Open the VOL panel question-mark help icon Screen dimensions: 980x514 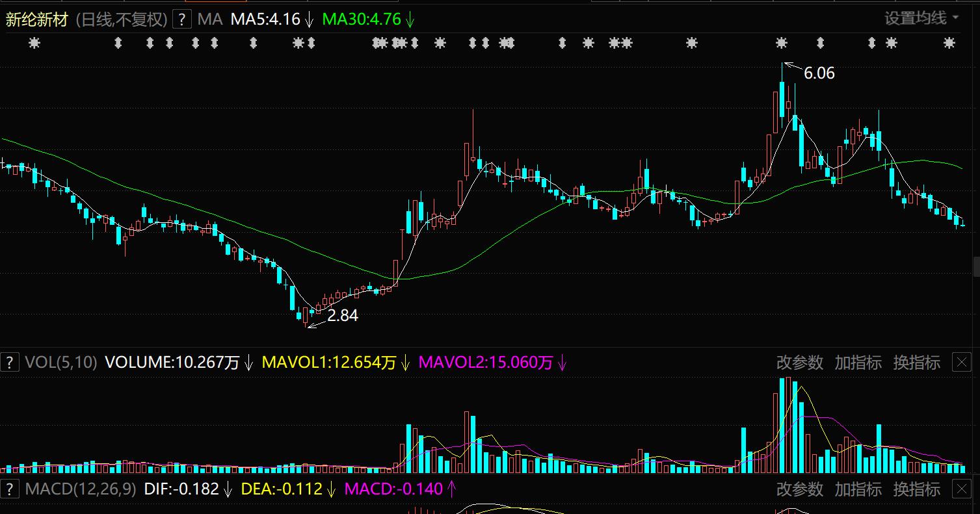(9, 362)
